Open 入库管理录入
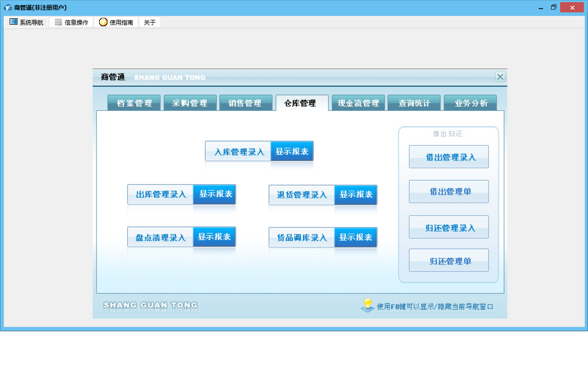 [x=238, y=151]
